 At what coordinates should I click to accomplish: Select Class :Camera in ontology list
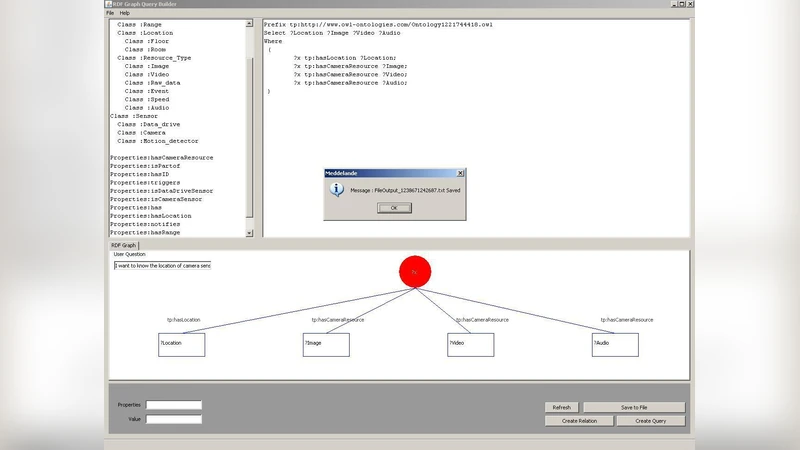pos(140,132)
